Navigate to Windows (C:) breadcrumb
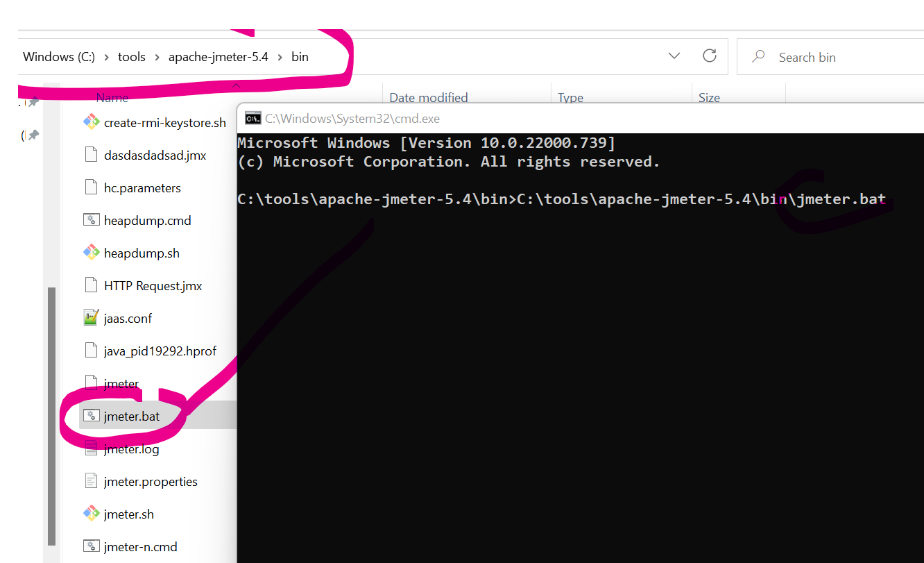 pos(58,57)
